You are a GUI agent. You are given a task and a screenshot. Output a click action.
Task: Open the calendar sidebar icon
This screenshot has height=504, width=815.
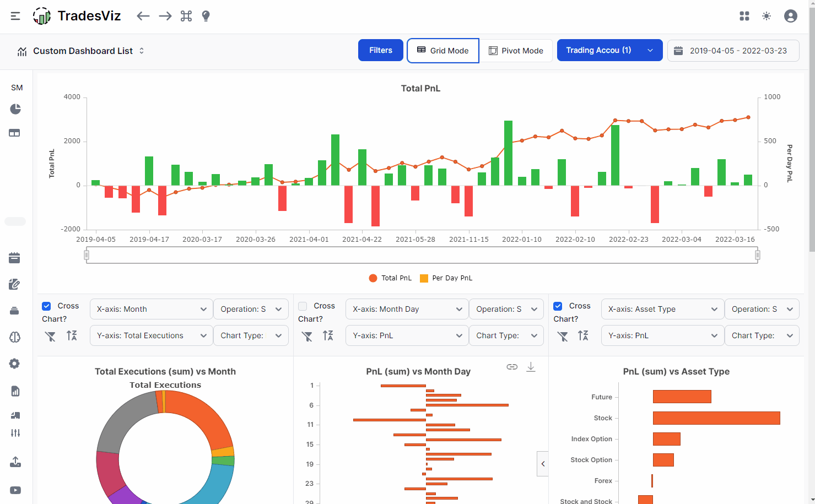(x=14, y=258)
